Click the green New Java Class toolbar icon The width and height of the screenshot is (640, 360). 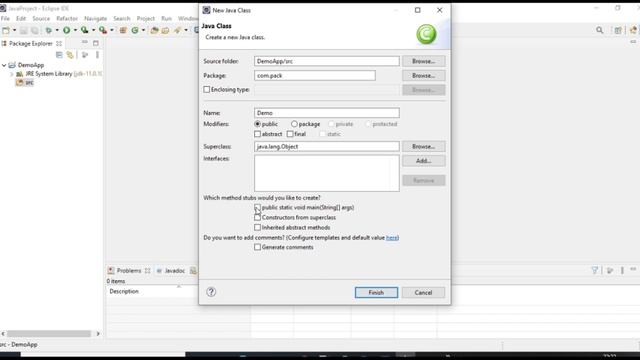pyautogui.click(x=135, y=30)
